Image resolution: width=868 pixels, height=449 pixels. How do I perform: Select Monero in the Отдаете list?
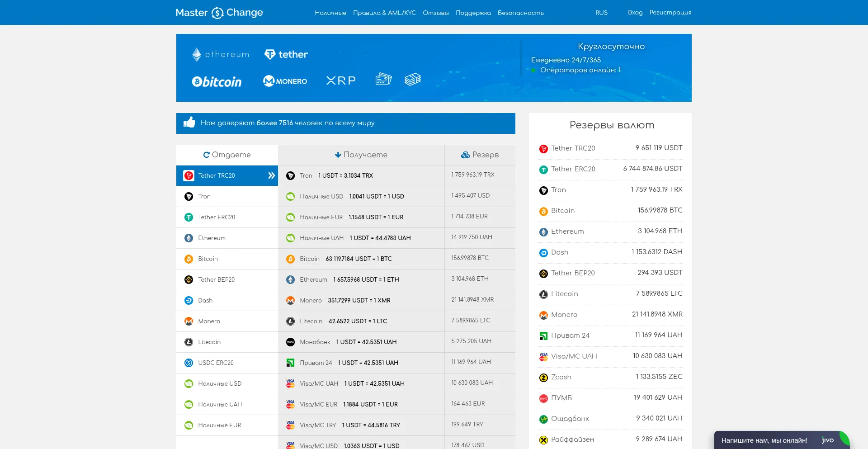[227, 321]
